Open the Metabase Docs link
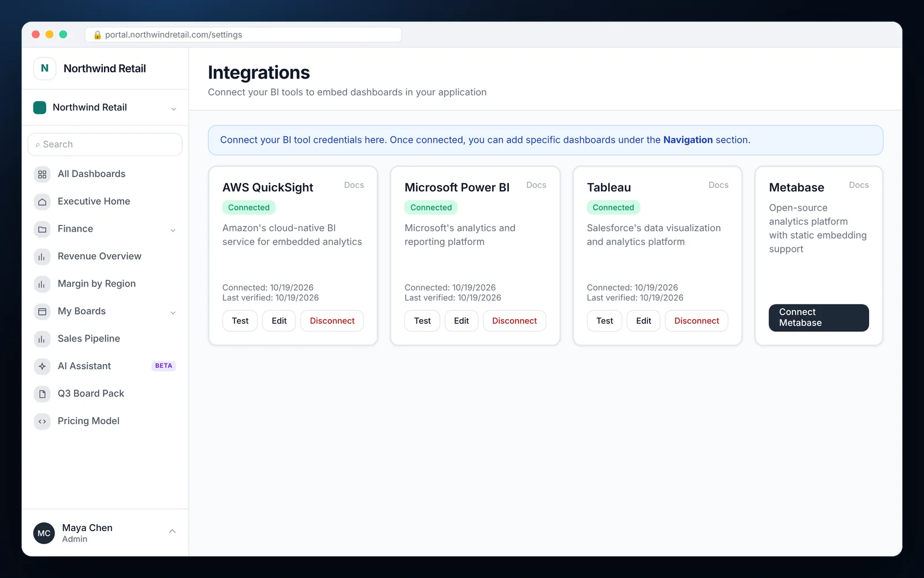The image size is (924, 578). point(859,185)
